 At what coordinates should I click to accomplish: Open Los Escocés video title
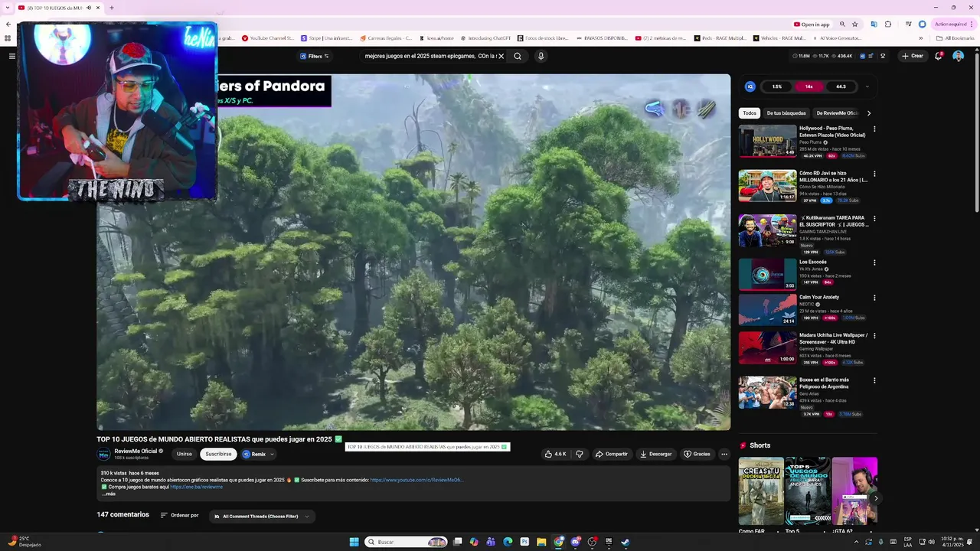[x=813, y=262]
